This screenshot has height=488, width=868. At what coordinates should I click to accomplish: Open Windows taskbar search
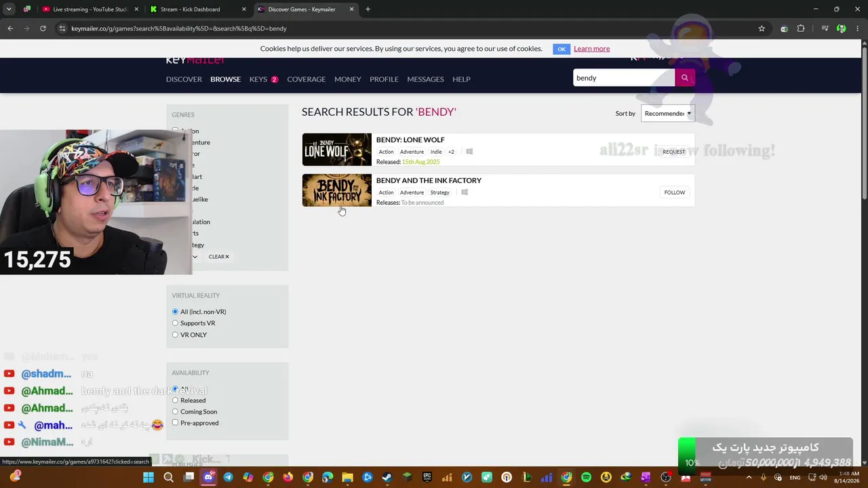[x=169, y=477]
